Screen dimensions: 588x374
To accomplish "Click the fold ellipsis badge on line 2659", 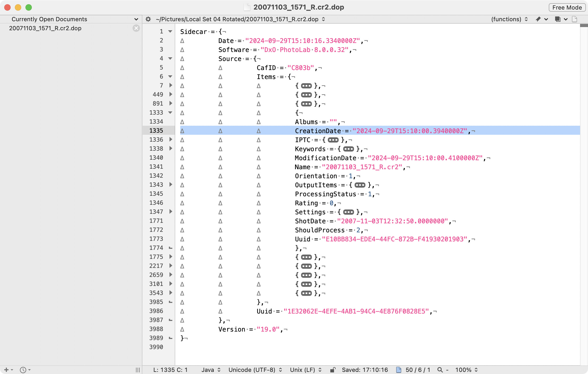I will coord(306,275).
